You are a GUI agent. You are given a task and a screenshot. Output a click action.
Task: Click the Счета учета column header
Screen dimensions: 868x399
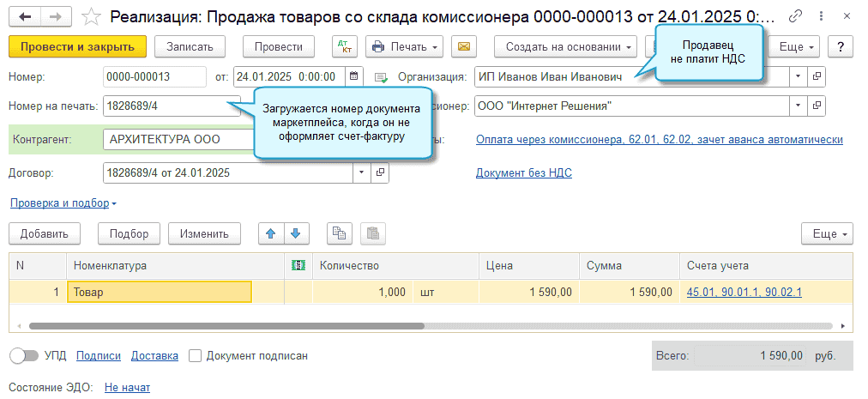766,265
